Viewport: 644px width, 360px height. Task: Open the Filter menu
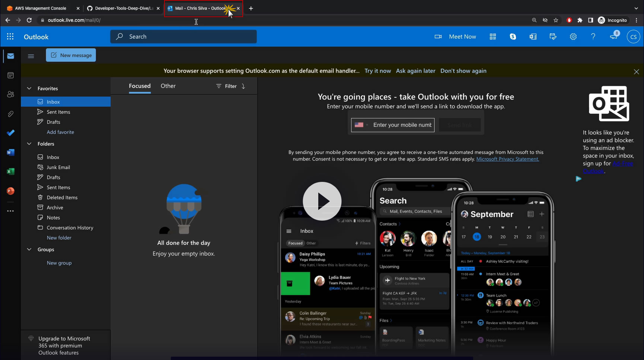coord(226,86)
